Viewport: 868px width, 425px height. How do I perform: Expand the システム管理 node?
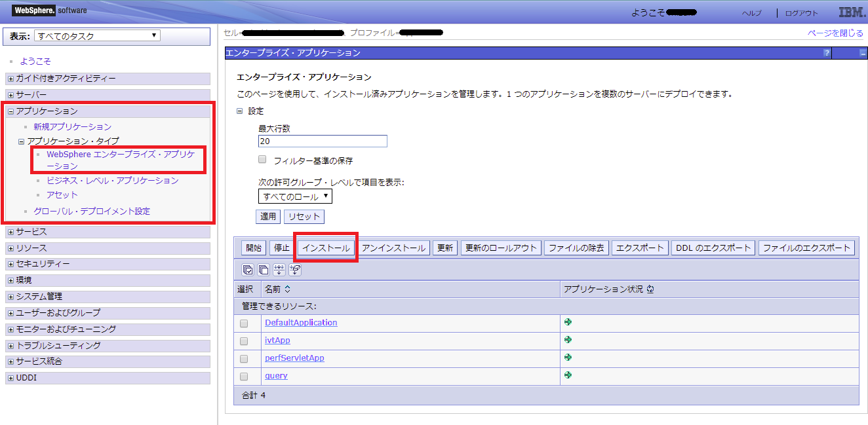[10, 297]
